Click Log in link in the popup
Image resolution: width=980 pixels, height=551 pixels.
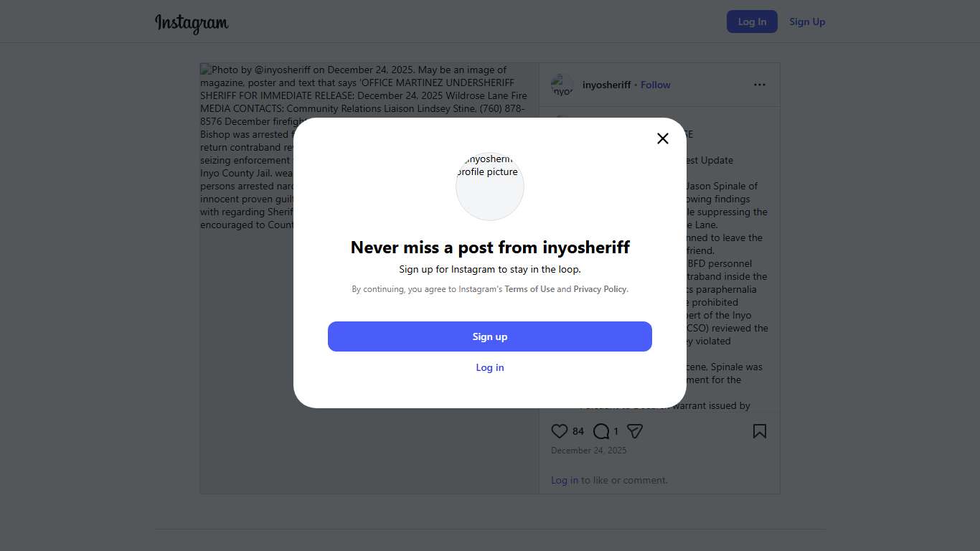point(490,367)
